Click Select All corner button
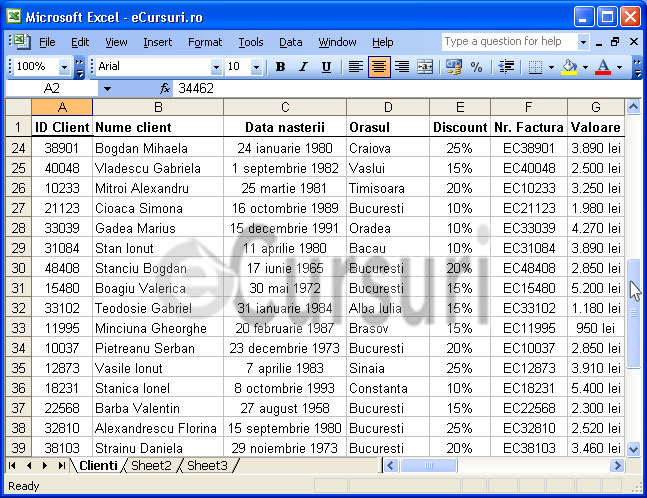 19,107
